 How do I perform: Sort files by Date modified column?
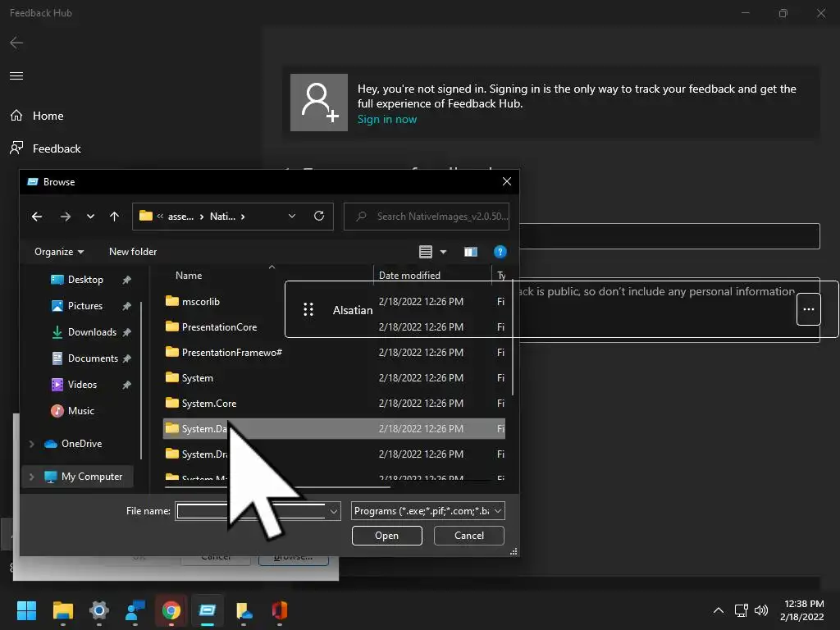click(410, 276)
